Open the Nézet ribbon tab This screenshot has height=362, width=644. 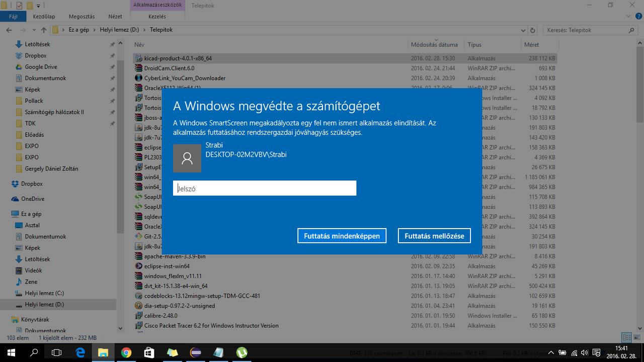pyautogui.click(x=115, y=17)
